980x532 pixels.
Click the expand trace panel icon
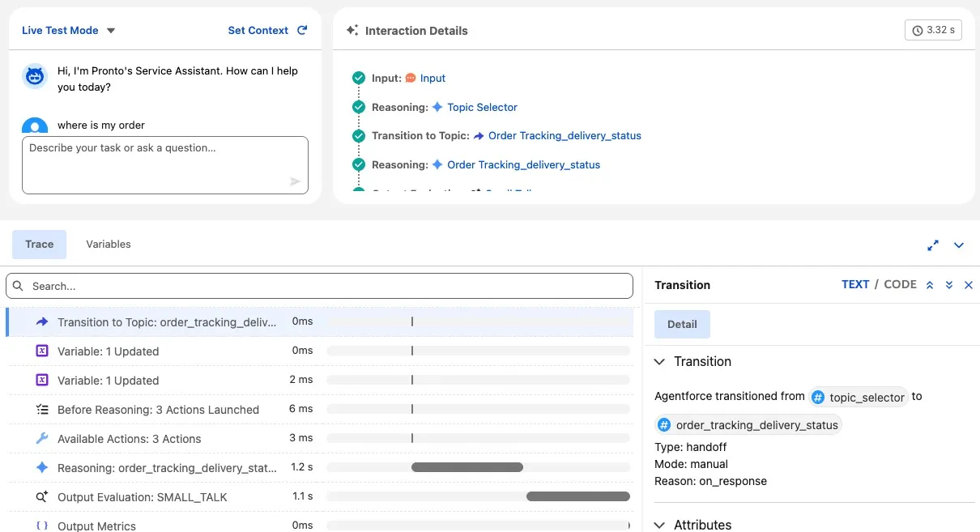pos(933,245)
